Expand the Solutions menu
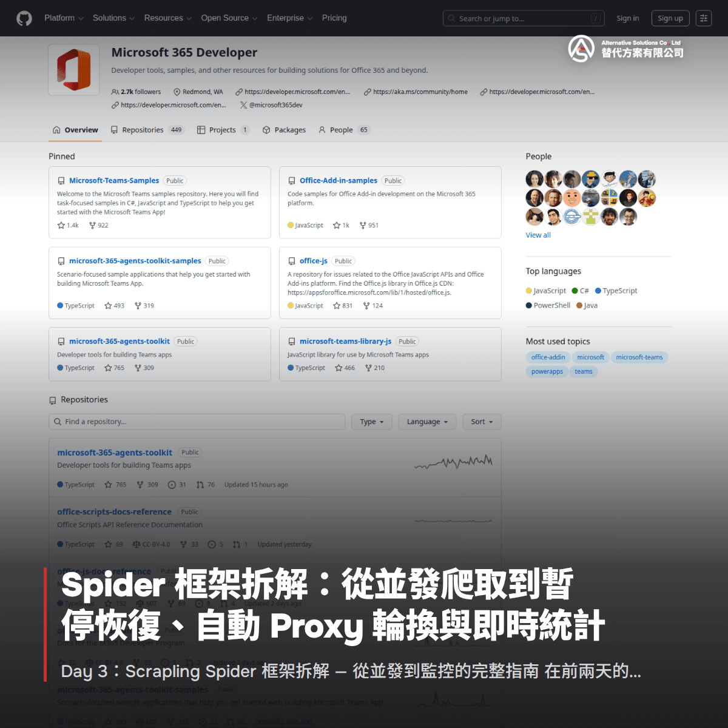The image size is (728, 728). click(x=113, y=18)
